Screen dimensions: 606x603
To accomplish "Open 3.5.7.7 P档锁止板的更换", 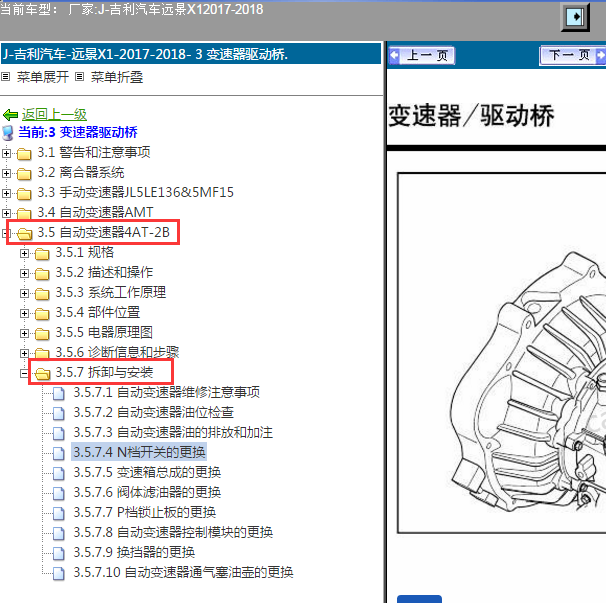I will 145,513.
